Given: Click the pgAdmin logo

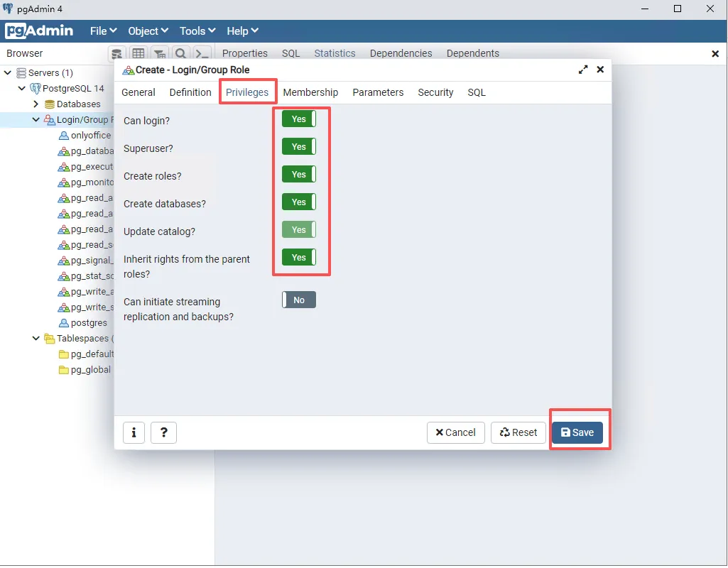Looking at the screenshot, I should [x=40, y=31].
